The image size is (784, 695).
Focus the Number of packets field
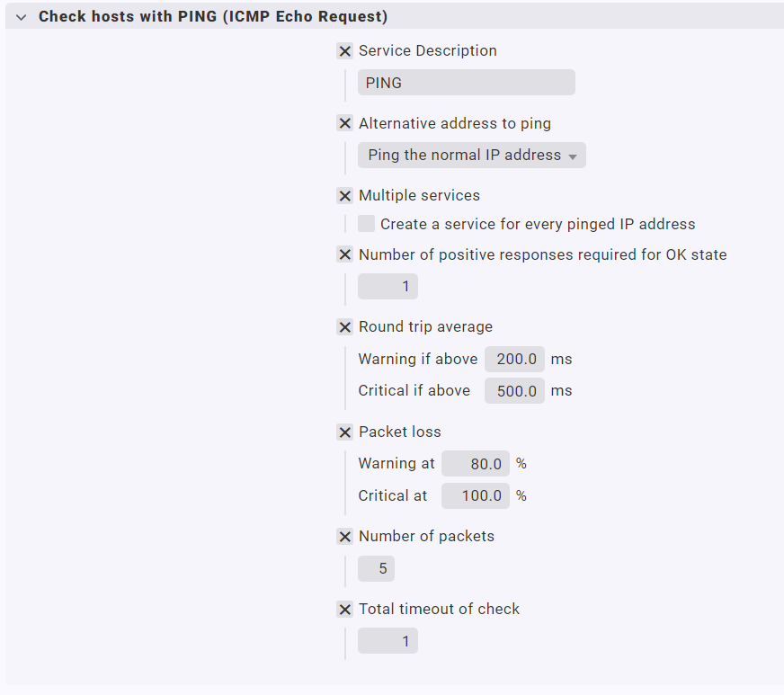coord(376,569)
